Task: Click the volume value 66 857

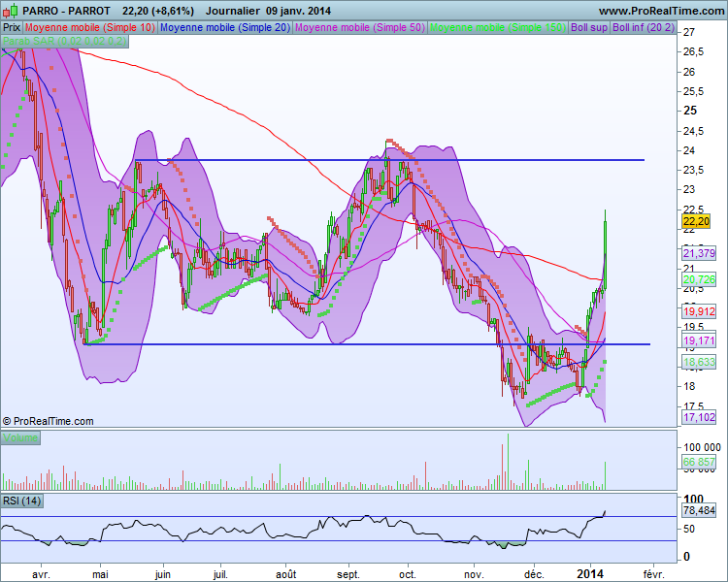Action: (699, 462)
